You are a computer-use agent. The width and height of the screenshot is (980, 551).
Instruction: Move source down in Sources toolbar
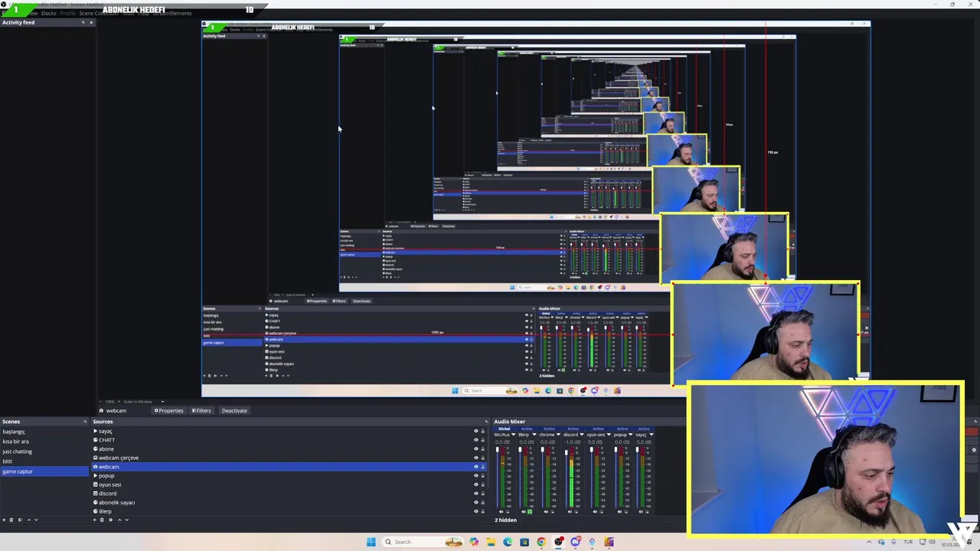click(126, 520)
